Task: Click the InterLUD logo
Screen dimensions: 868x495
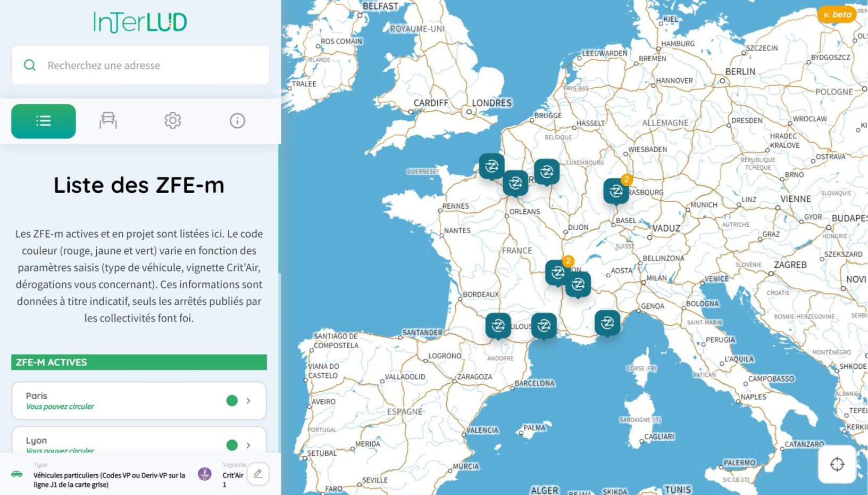Action: point(140,22)
